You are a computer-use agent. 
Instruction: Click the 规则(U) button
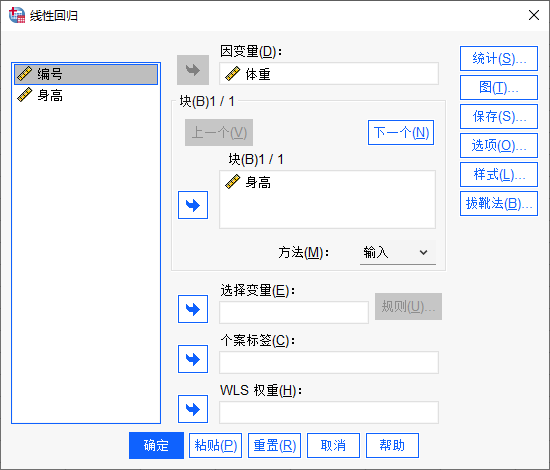(408, 307)
